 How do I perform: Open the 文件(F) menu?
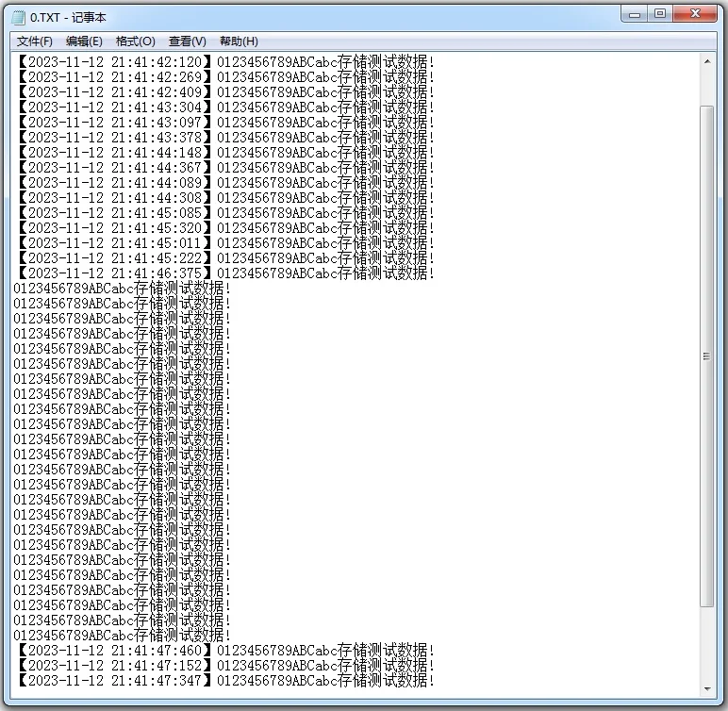[x=34, y=41]
